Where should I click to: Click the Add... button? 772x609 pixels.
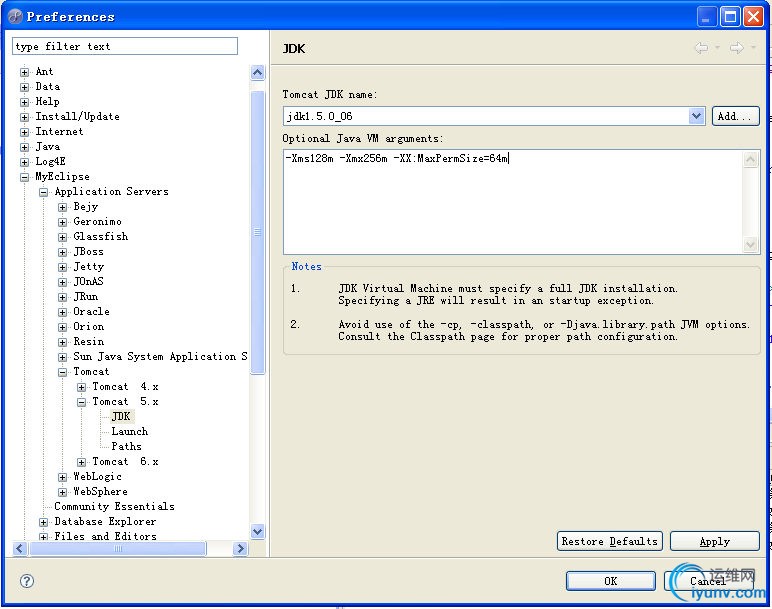coord(735,116)
